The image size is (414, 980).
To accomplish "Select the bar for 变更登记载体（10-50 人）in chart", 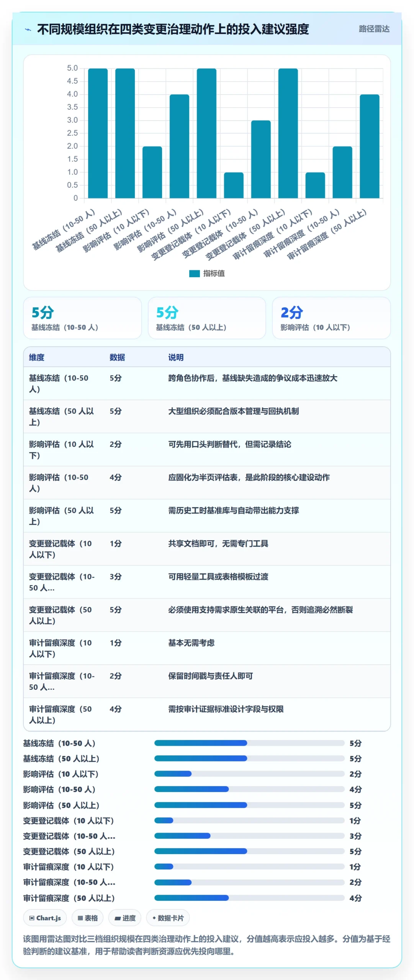I will [x=261, y=159].
